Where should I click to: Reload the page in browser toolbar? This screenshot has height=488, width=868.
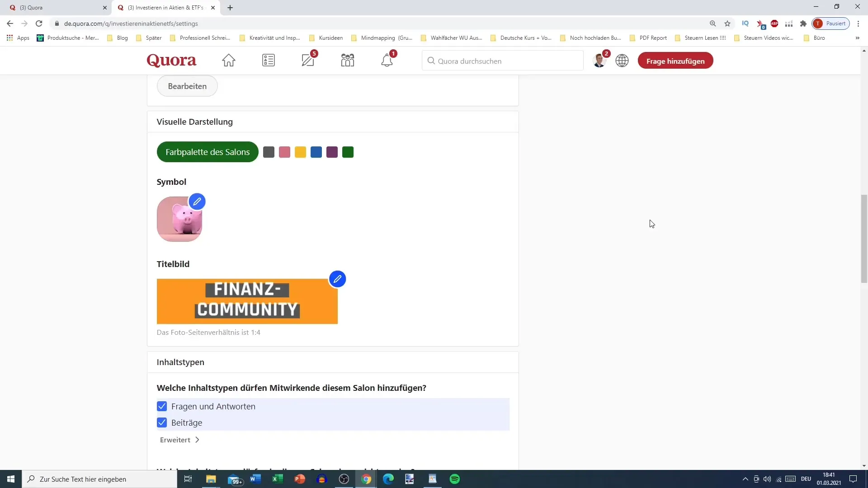[39, 23]
